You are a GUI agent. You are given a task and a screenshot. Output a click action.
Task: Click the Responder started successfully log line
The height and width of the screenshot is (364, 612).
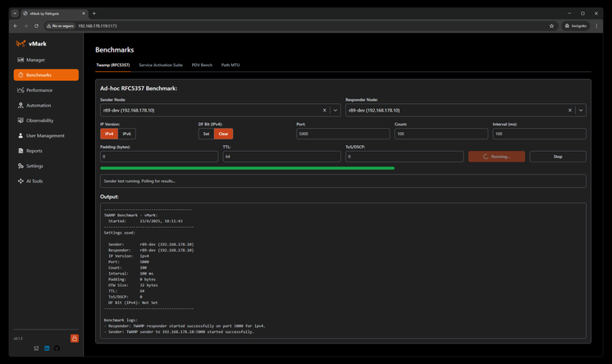(185, 325)
